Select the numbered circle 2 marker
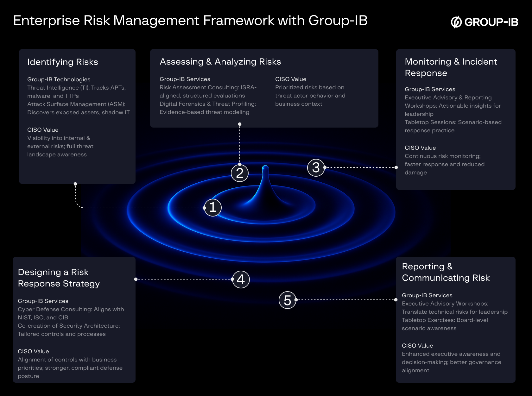Screen dimensions: 532x396 (240, 173)
